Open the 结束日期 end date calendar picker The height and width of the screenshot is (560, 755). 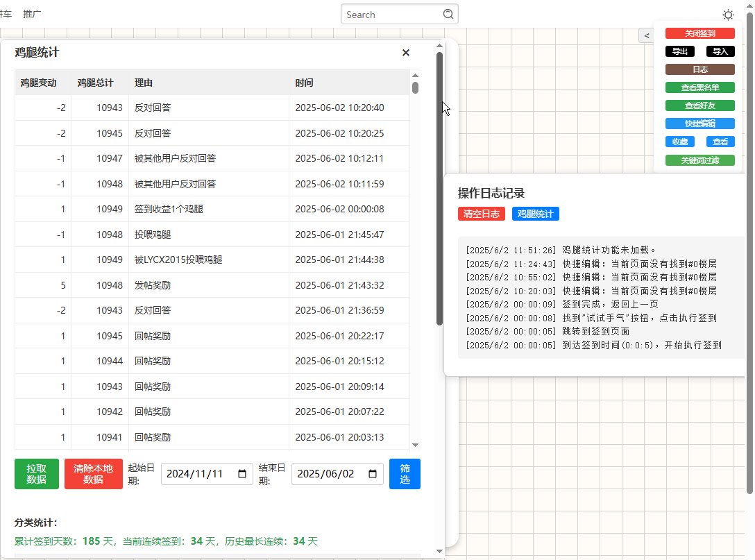click(x=373, y=473)
